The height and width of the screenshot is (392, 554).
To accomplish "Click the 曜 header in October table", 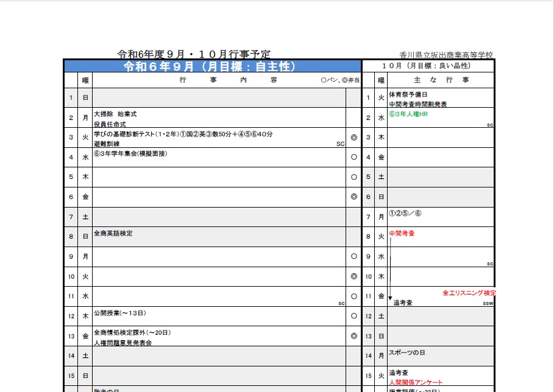I will click(381, 80).
